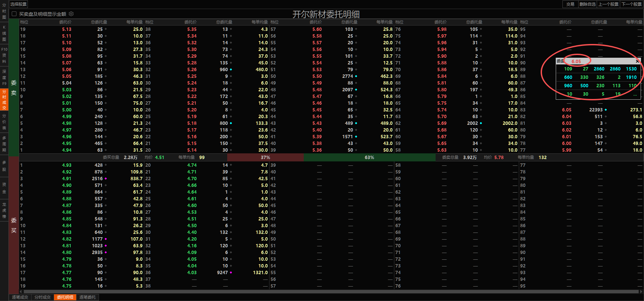Click the cyan diamond beside 2097 at 5.48

click(356, 90)
